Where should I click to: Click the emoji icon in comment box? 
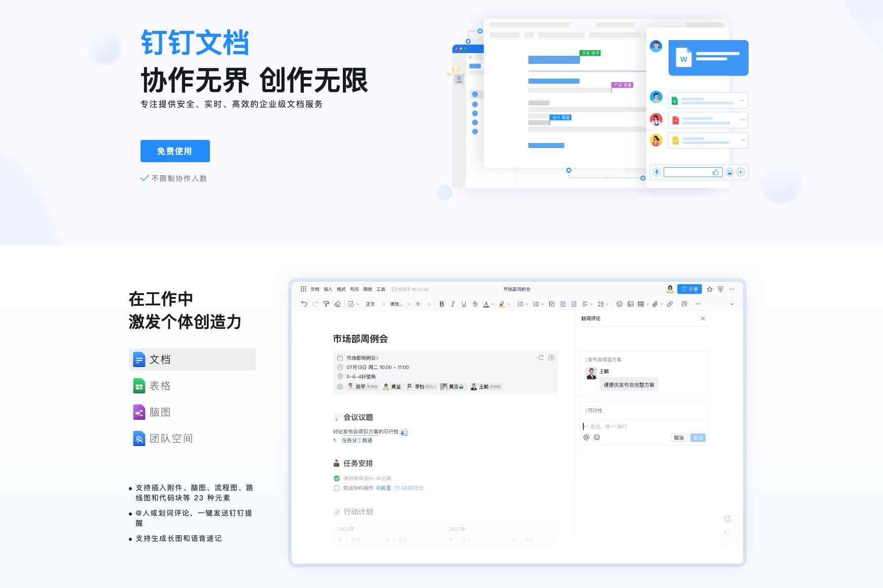click(x=597, y=437)
